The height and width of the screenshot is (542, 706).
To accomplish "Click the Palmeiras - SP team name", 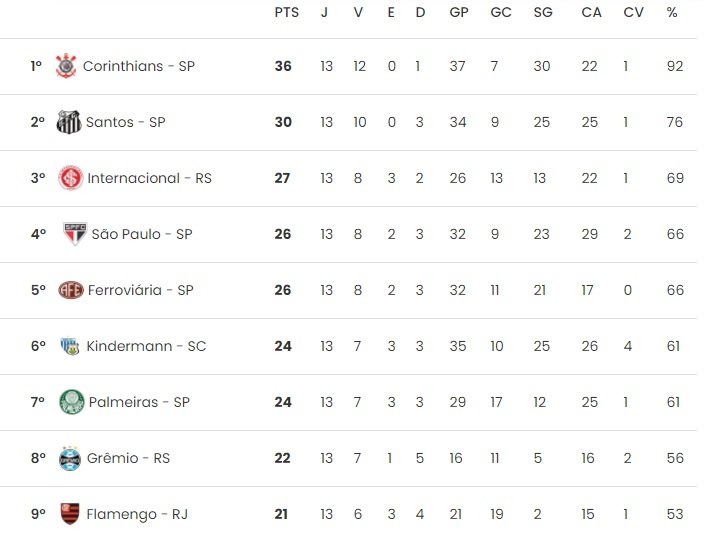I will (139, 402).
